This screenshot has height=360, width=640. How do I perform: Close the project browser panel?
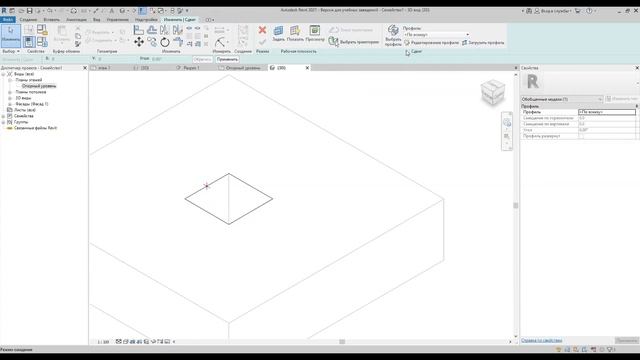pos(85,68)
